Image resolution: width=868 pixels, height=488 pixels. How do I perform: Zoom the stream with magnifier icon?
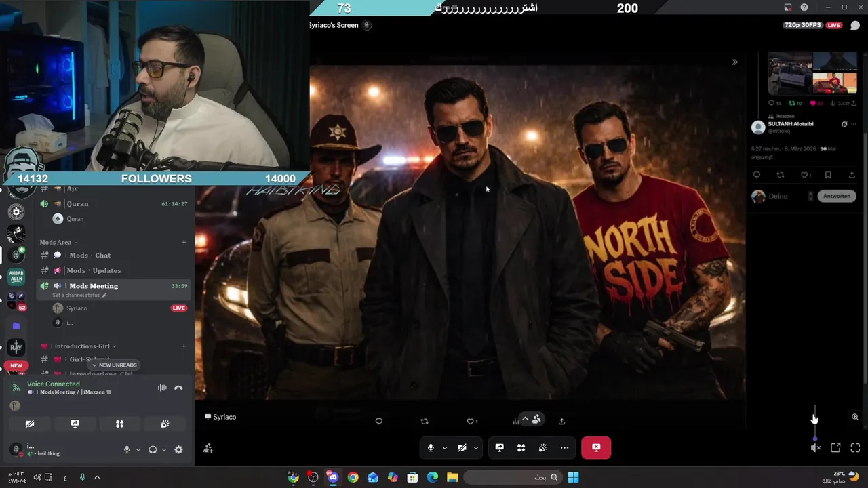click(855, 417)
